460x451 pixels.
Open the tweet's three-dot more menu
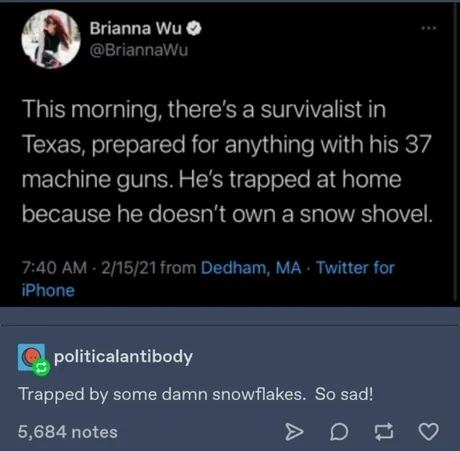pyautogui.click(x=428, y=29)
